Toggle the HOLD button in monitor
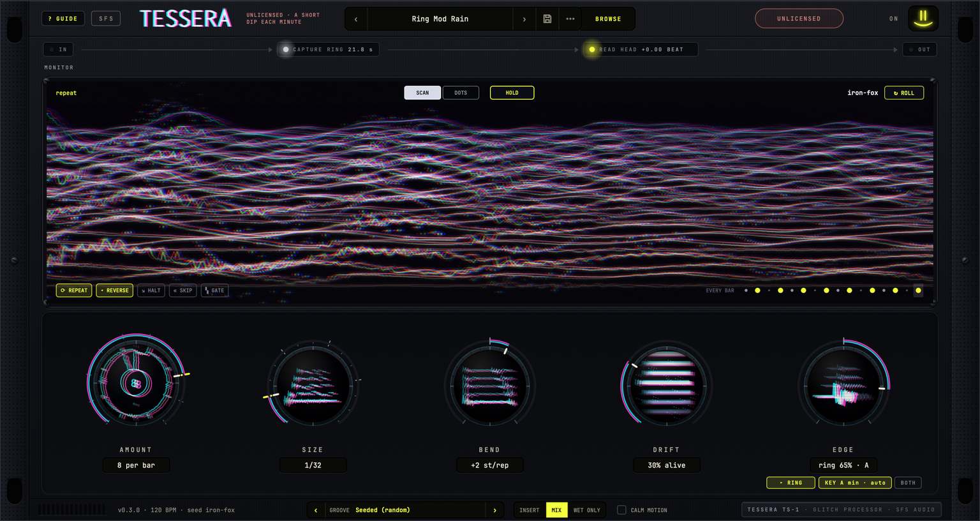Image resolution: width=980 pixels, height=521 pixels. (512, 93)
